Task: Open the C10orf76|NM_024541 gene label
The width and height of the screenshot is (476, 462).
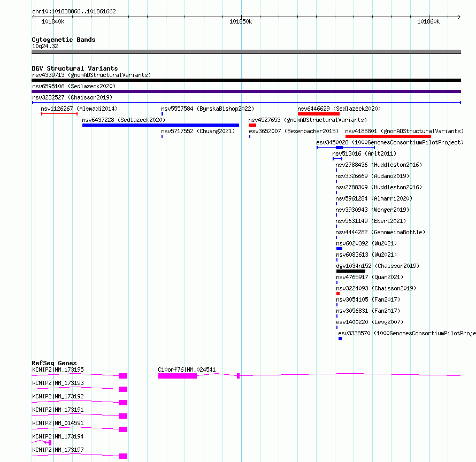Action: pyautogui.click(x=187, y=369)
